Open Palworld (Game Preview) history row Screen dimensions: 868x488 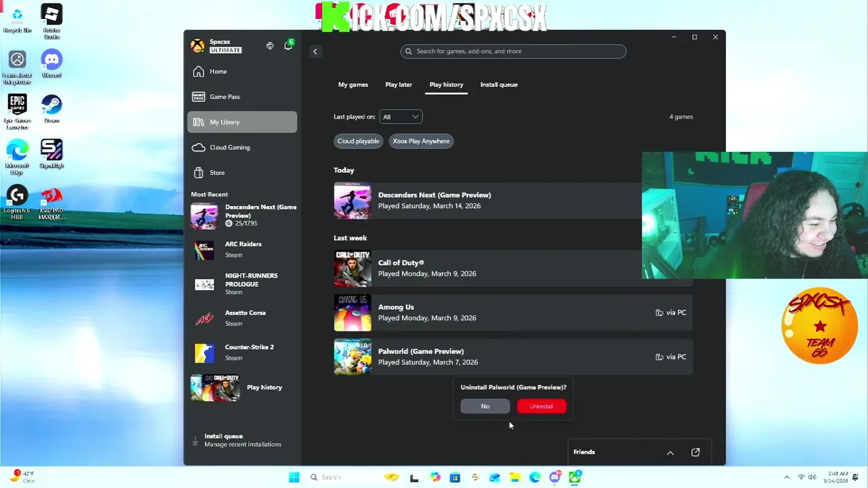coord(513,357)
